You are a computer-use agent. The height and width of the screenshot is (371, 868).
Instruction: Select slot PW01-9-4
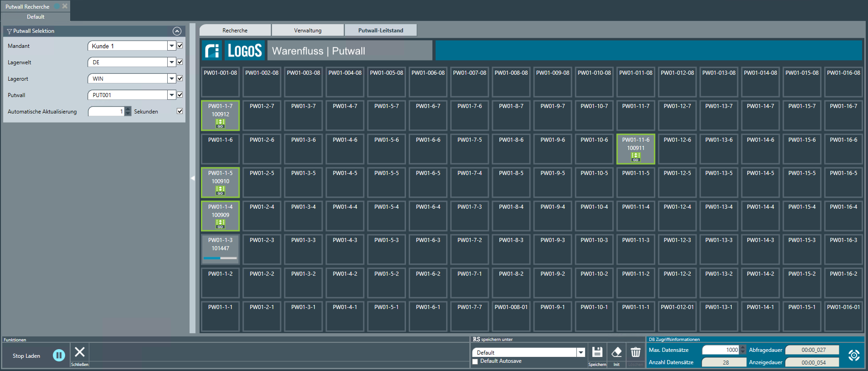553,216
